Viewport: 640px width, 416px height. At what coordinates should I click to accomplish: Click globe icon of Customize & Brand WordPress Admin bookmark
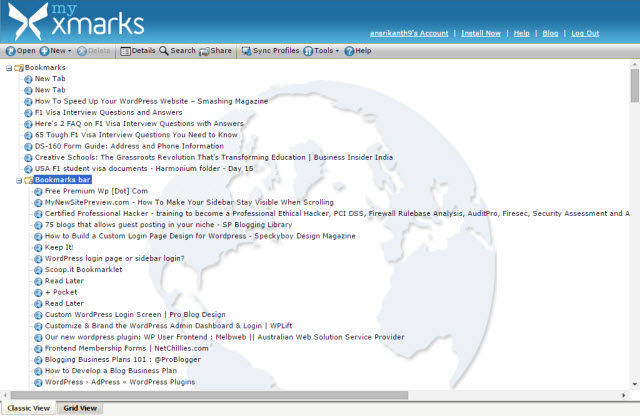pyautogui.click(x=38, y=327)
